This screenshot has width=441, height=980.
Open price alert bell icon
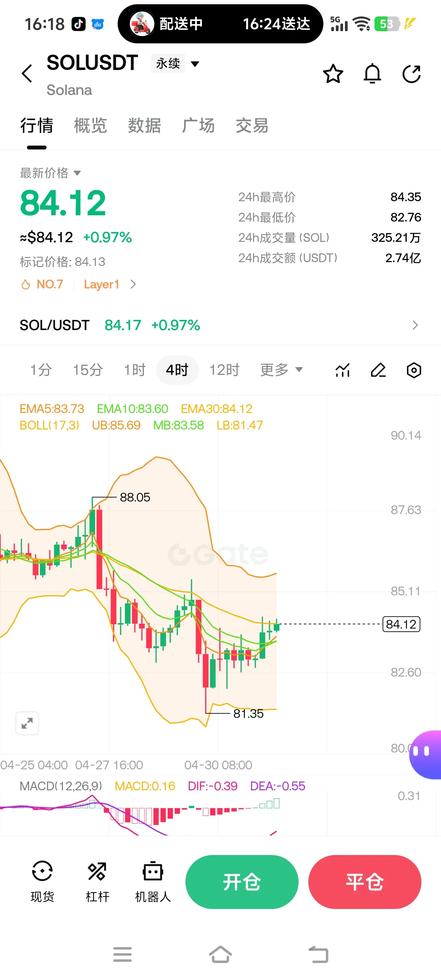[x=372, y=73]
